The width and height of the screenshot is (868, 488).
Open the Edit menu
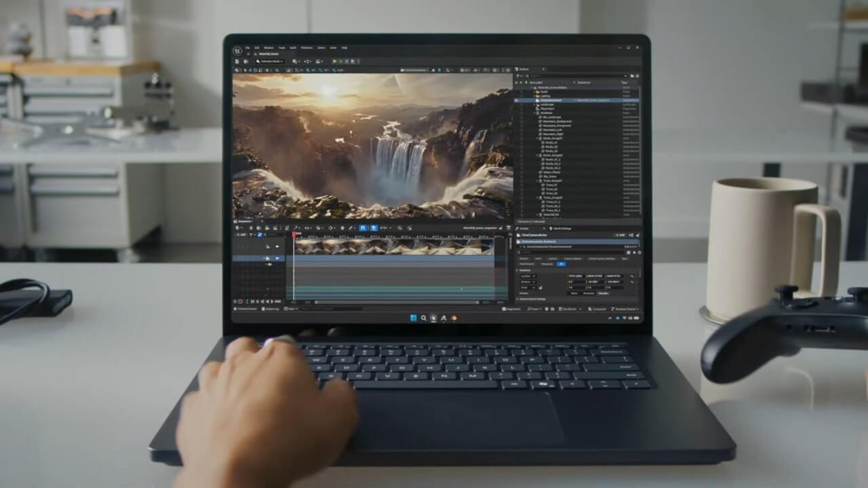(x=257, y=47)
